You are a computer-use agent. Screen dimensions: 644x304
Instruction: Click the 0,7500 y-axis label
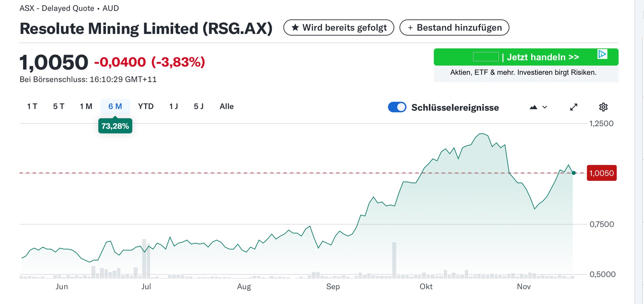coord(602,224)
